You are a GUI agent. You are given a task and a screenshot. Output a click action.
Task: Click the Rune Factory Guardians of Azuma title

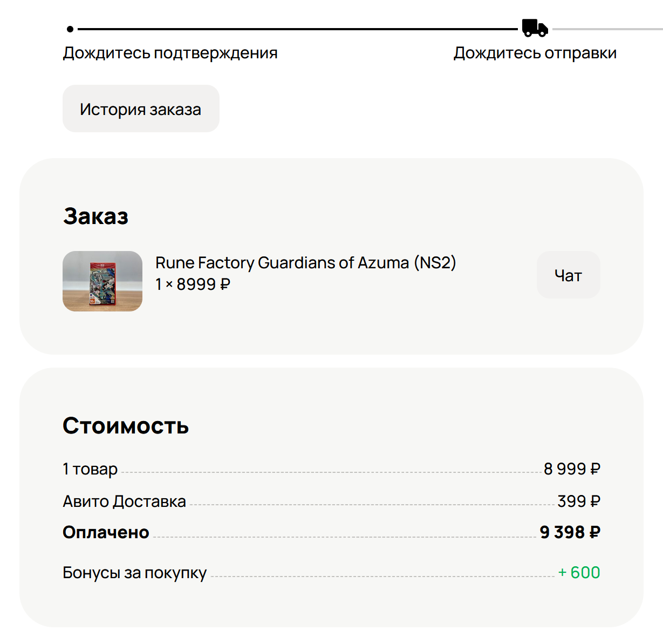point(305,263)
